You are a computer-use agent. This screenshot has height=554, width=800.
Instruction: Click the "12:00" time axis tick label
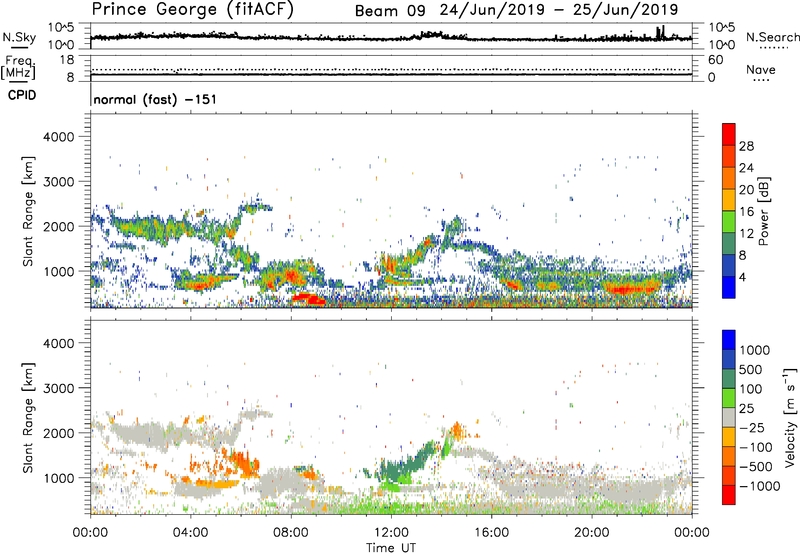391,533
